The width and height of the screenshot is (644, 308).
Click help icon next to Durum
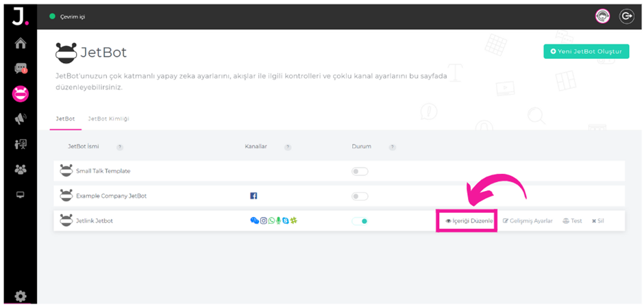(393, 147)
